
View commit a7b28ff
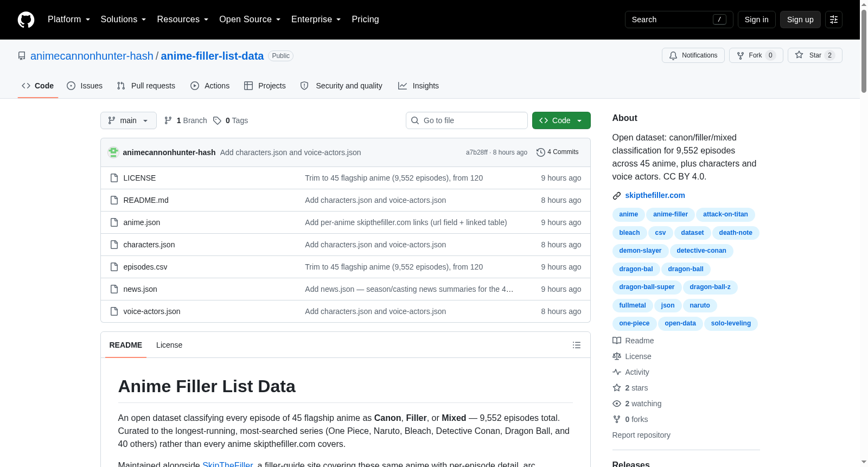coord(476,152)
